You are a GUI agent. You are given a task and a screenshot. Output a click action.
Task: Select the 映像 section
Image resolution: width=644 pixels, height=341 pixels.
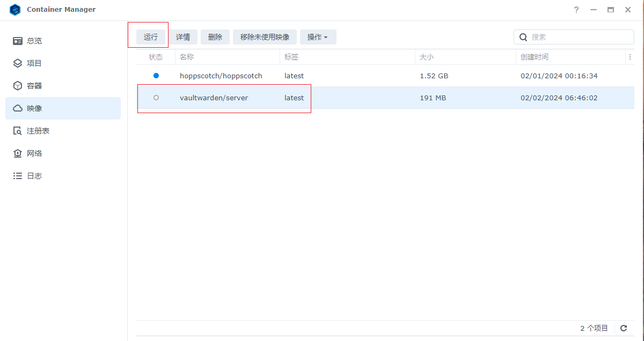pyautogui.click(x=63, y=108)
